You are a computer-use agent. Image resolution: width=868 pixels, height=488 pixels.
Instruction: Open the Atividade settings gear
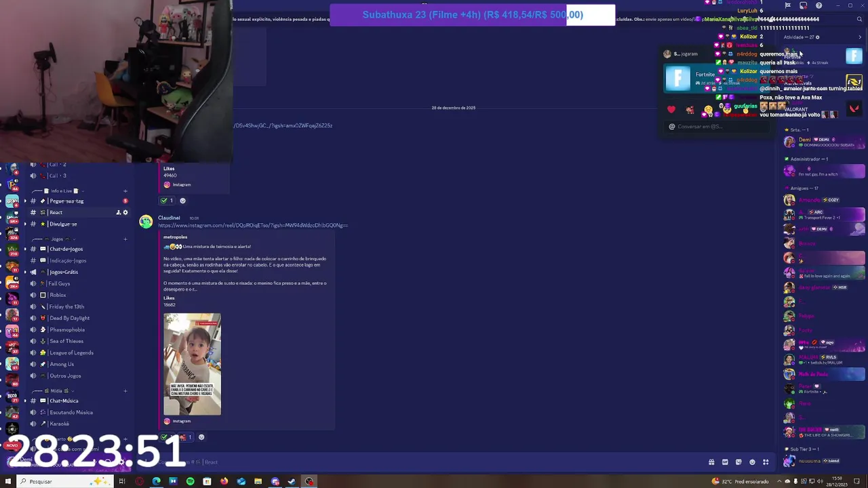pos(817,37)
